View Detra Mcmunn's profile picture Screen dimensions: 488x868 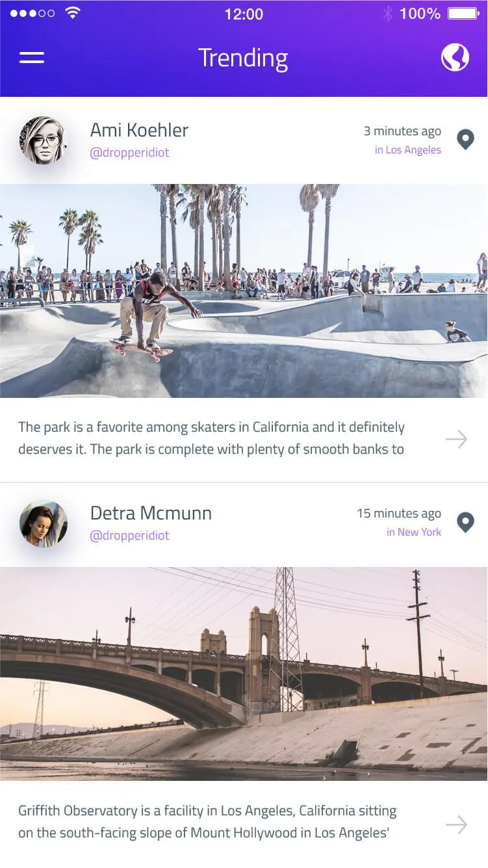pos(43,523)
